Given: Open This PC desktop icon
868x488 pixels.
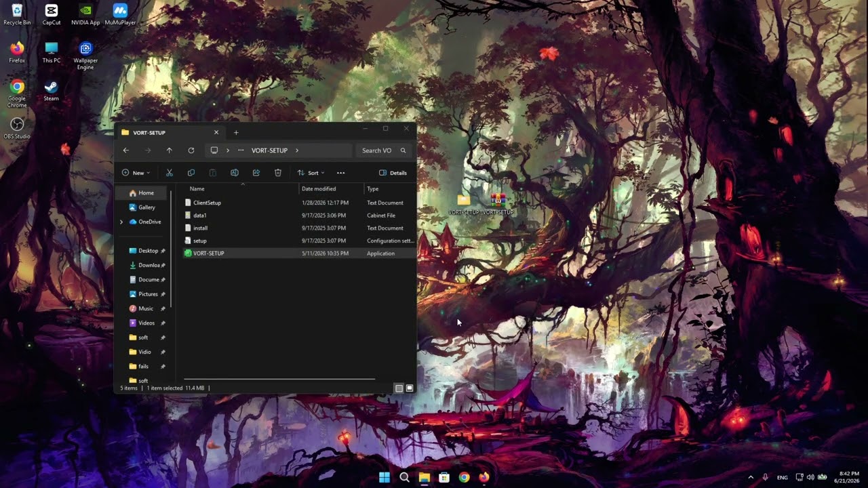Looking at the screenshot, I should [x=52, y=52].
